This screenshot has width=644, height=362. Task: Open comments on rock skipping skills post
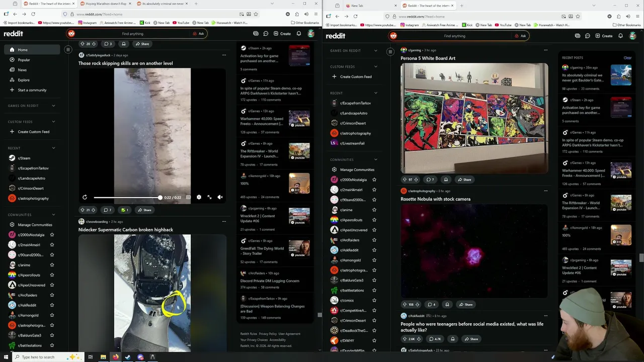[x=107, y=210]
